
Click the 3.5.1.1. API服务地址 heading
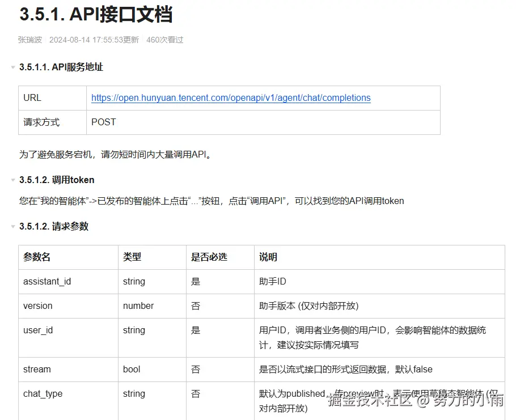[61, 67]
